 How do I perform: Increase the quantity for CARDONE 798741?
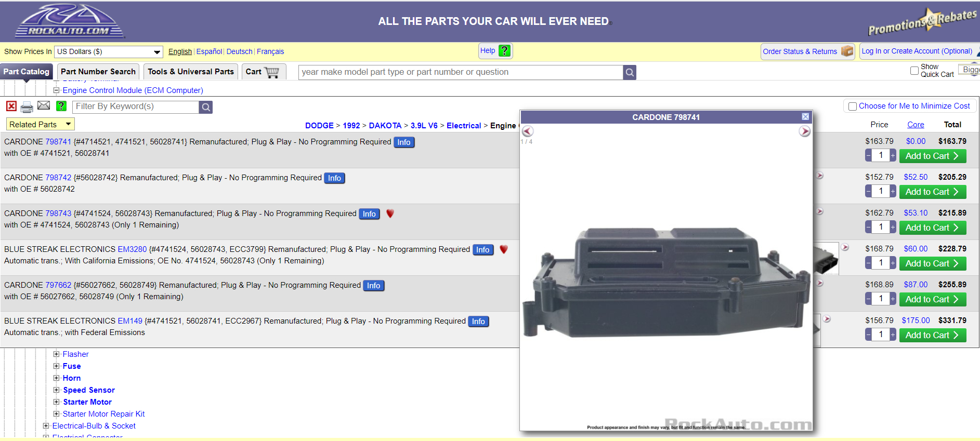tap(893, 155)
